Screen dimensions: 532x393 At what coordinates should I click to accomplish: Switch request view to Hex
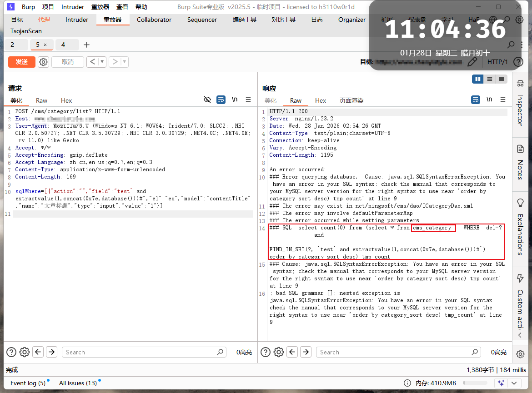tap(66, 101)
